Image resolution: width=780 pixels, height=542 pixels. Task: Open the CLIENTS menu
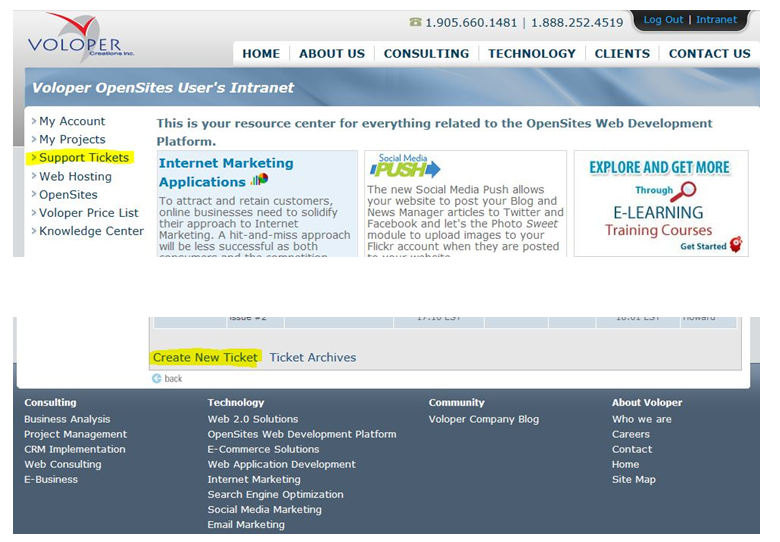[622, 54]
